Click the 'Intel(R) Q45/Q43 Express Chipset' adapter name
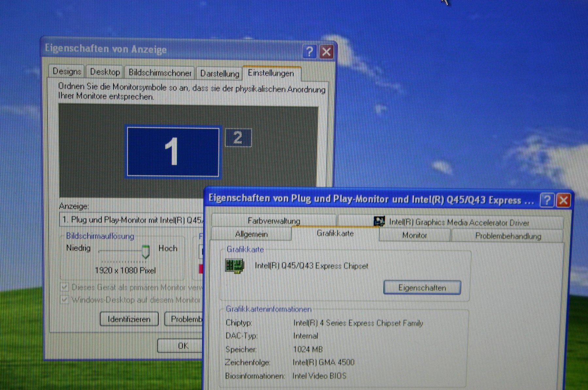Screen dimensions: 588x390 pos(311,266)
